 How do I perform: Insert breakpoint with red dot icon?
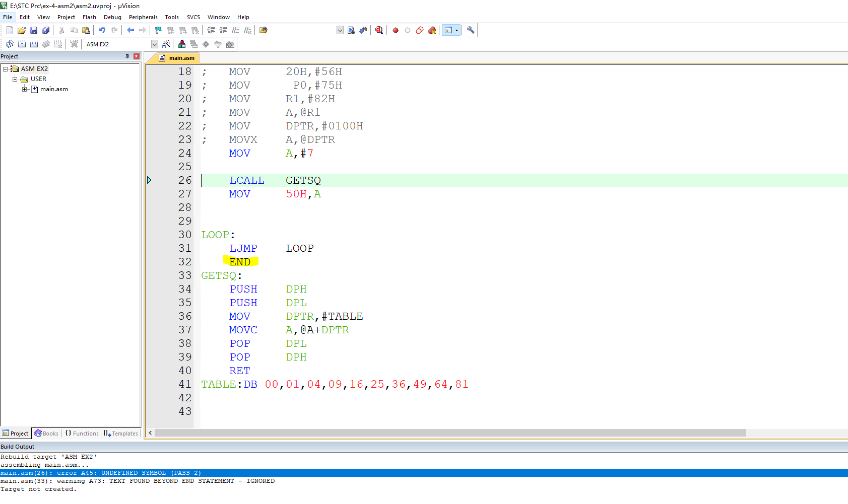point(396,30)
